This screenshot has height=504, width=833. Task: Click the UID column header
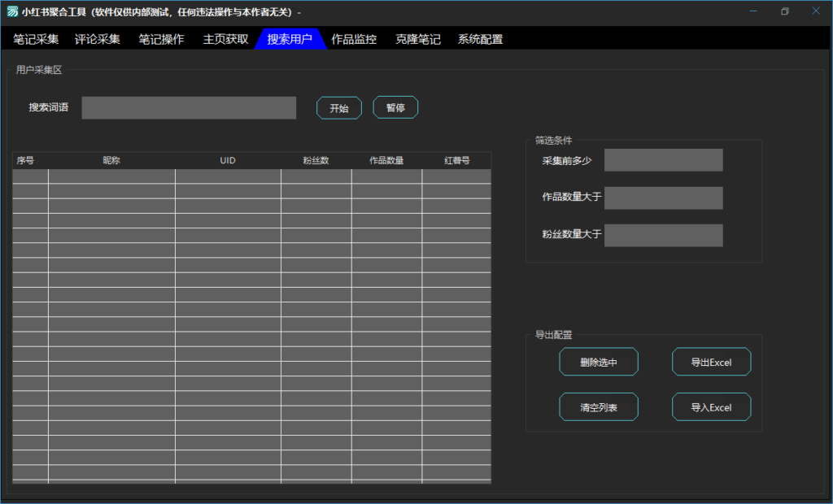point(228,160)
